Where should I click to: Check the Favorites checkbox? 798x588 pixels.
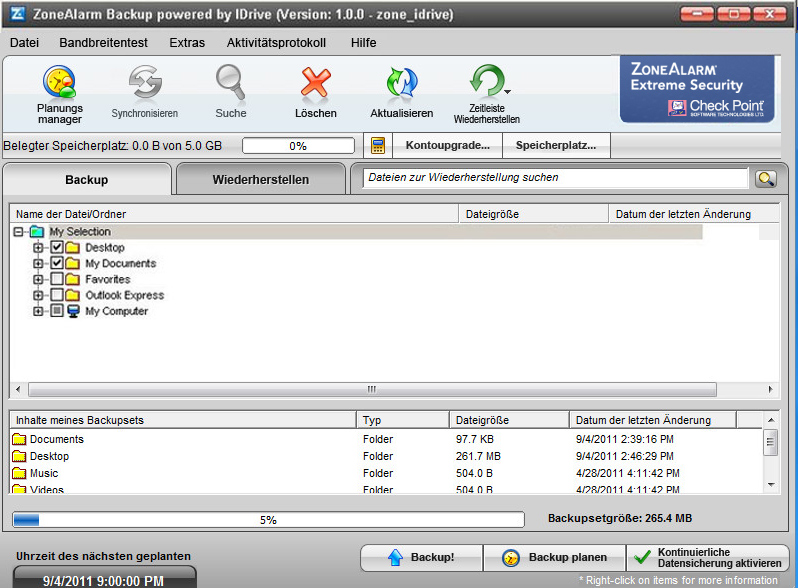coord(57,279)
